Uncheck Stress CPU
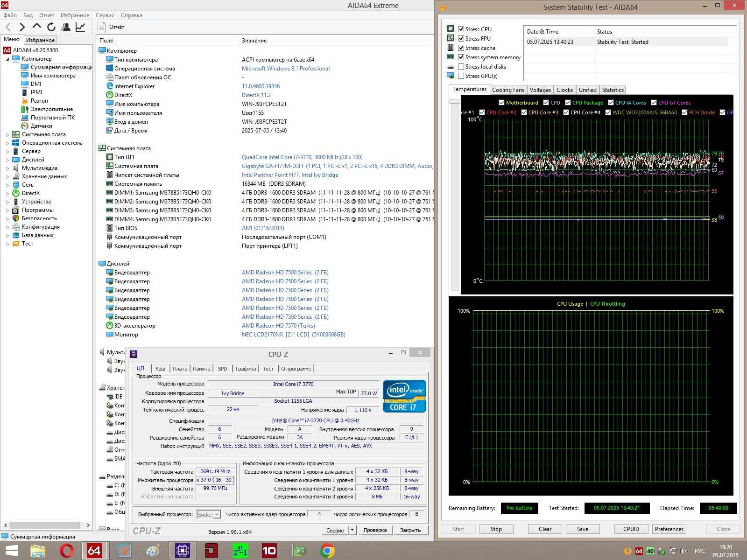Screen dimensions: 747x560 [461, 29]
